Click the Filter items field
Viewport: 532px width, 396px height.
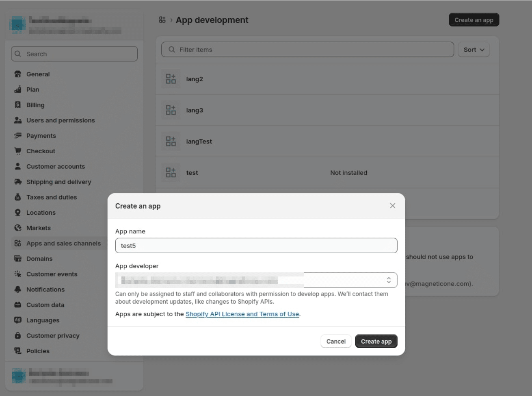(x=307, y=50)
